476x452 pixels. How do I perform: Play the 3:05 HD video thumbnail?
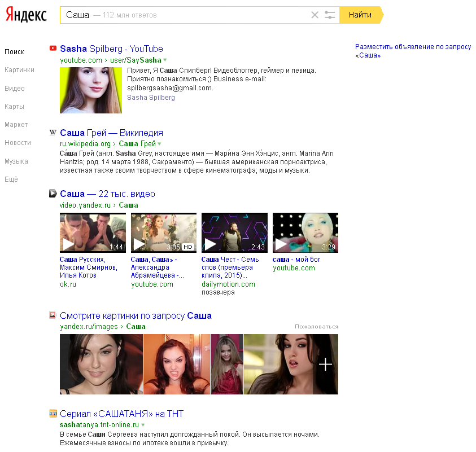[x=164, y=232]
